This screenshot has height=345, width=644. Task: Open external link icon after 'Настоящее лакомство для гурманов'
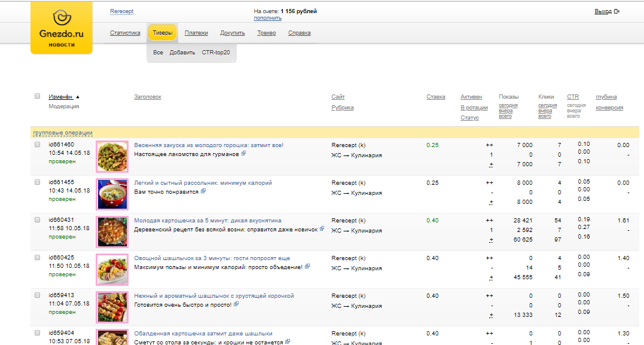point(244,154)
